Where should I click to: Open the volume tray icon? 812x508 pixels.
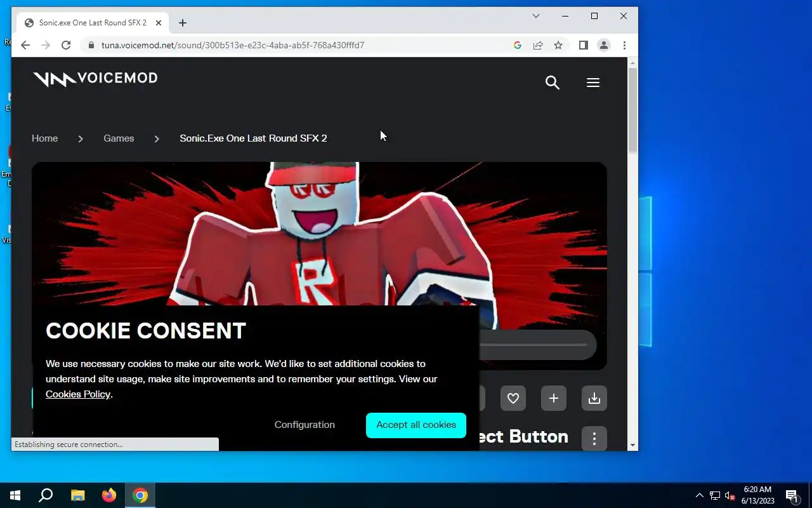coord(730,495)
